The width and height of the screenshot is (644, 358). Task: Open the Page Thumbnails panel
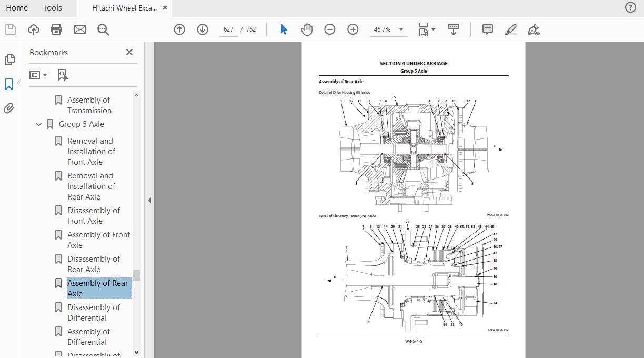9,59
